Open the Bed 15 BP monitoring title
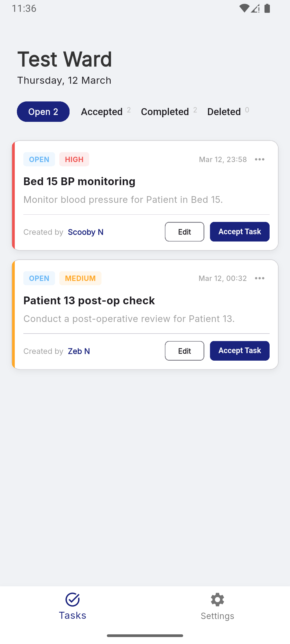 [79, 181]
